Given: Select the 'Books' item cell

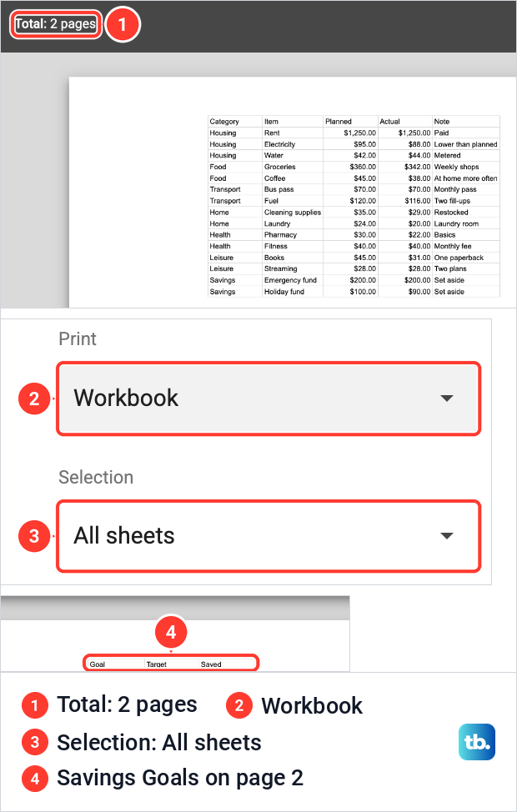Looking at the screenshot, I should click(x=274, y=258).
